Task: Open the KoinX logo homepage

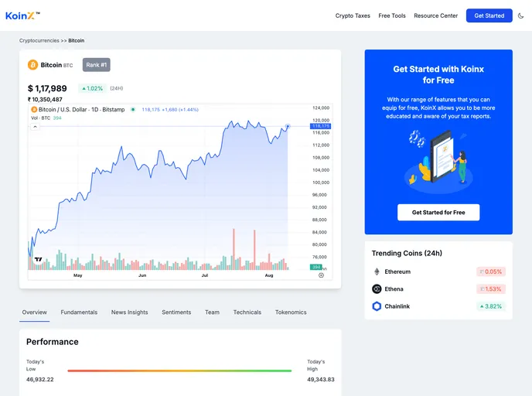Action: [x=22, y=15]
